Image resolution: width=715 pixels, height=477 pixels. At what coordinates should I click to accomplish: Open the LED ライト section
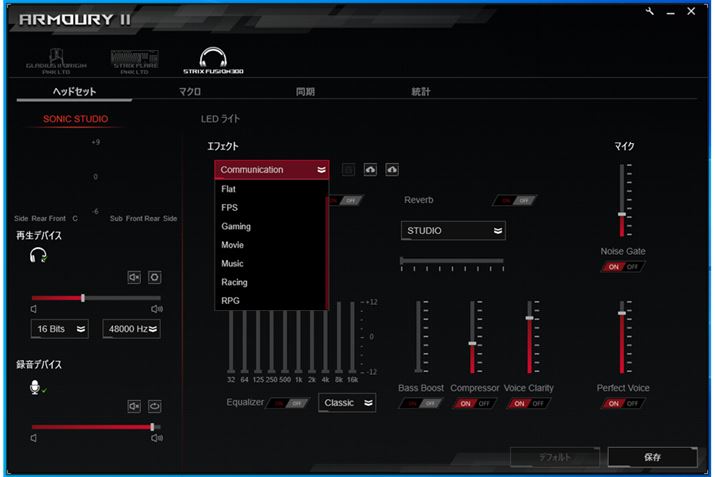pyautogui.click(x=221, y=119)
